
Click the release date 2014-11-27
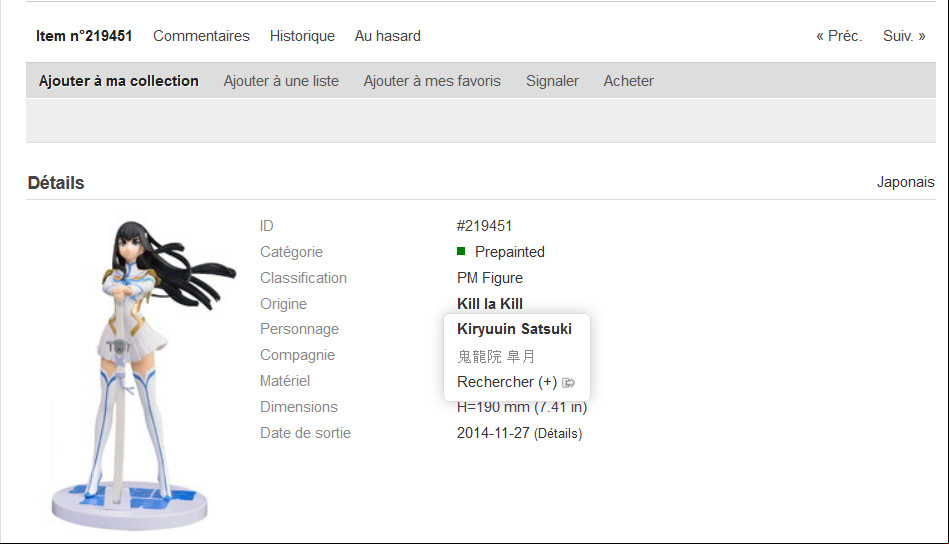pos(493,433)
